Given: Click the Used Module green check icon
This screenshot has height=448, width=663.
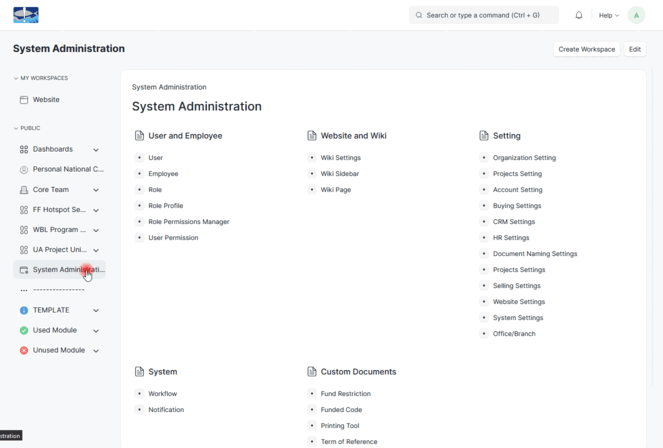Looking at the screenshot, I should pyautogui.click(x=24, y=331).
